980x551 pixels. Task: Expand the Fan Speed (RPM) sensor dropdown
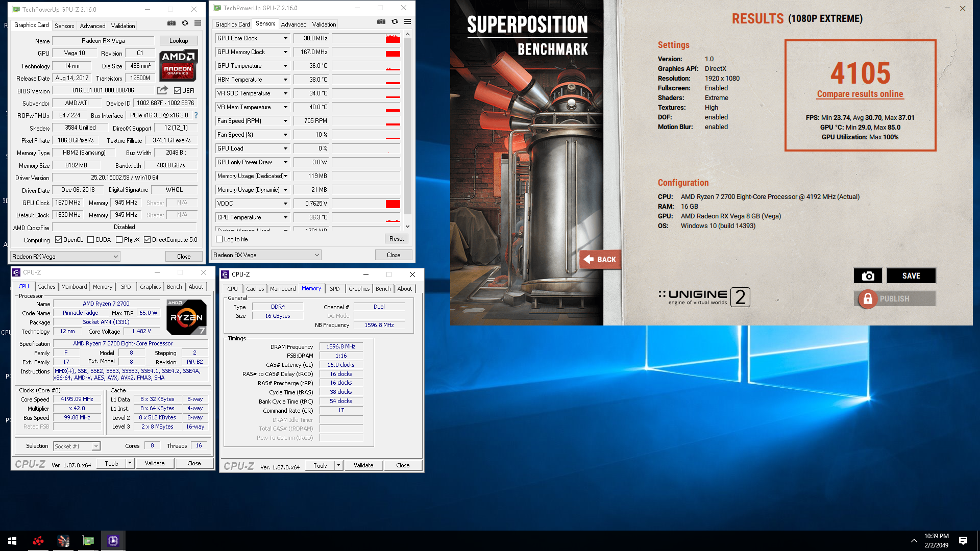285,121
